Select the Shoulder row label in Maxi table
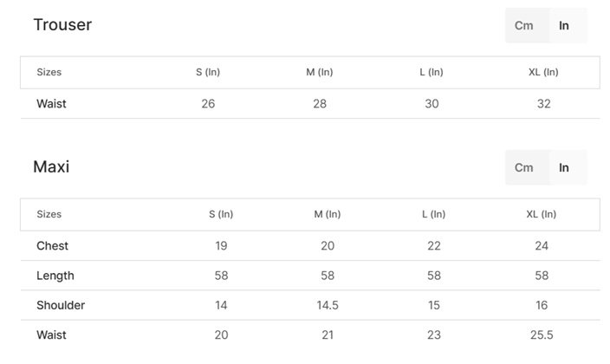 tap(61, 305)
